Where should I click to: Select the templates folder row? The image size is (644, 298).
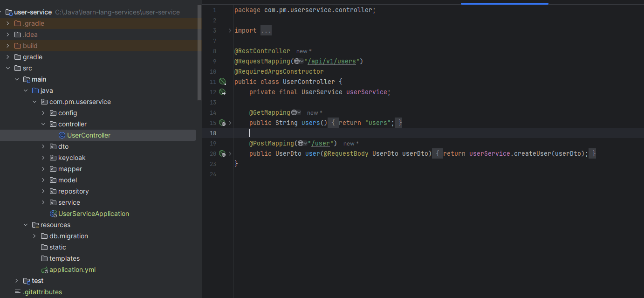click(98, 258)
